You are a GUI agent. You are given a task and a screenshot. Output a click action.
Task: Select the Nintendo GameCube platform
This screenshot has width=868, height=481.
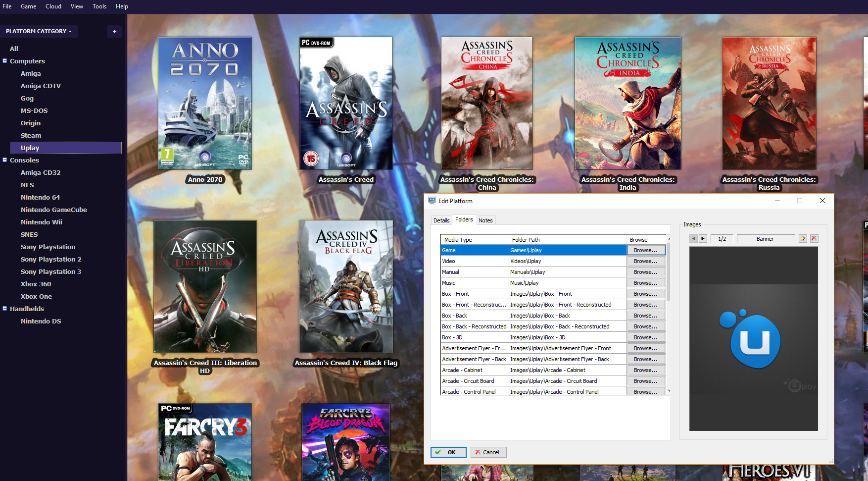[x=54, y=210]
